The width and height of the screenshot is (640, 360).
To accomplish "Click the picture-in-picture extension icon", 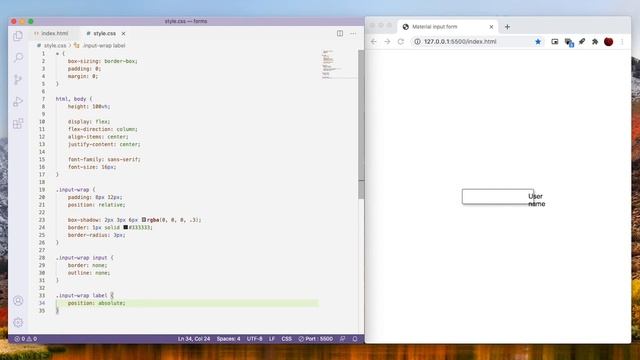I will tap(554, 42).
